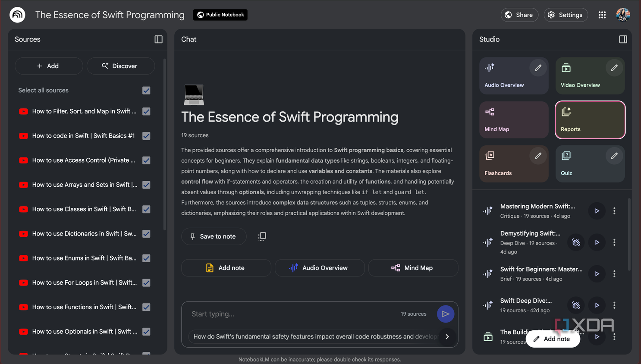
Task: Show next suggested question
Action: click(447, 337)
